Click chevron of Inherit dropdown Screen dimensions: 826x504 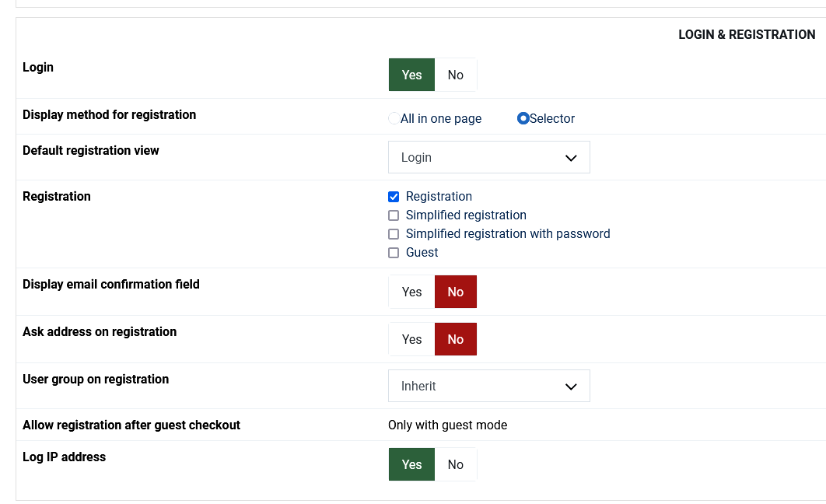click(571, 386)
